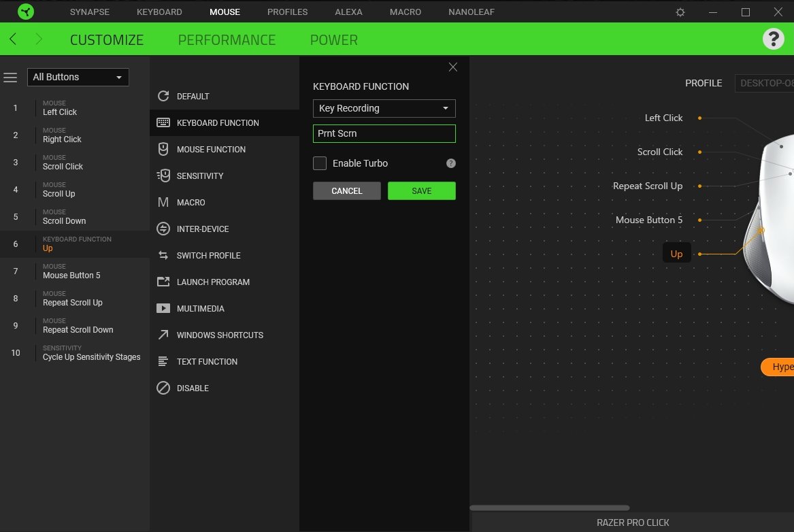Click the Launch Program icon
This screenshot has height=532, width=794.
point(163,282)
